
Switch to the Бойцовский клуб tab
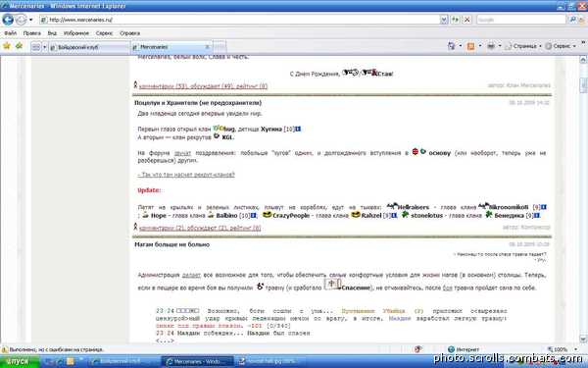[x=89, y=47]
